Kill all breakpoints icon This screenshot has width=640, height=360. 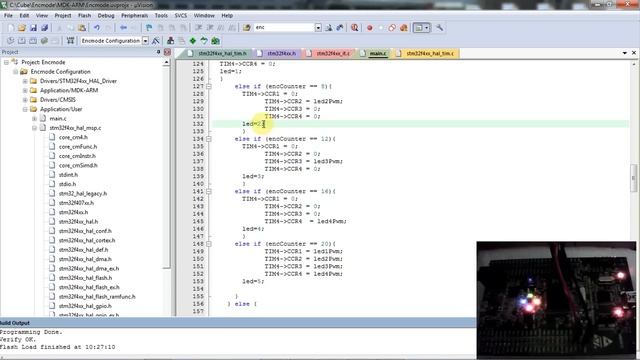404,28
